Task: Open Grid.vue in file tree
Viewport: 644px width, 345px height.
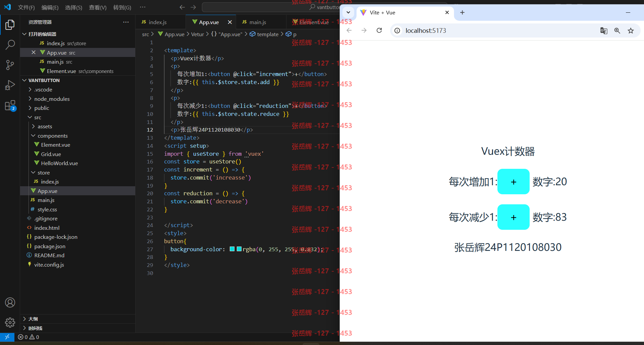Action: coord(51,154)
